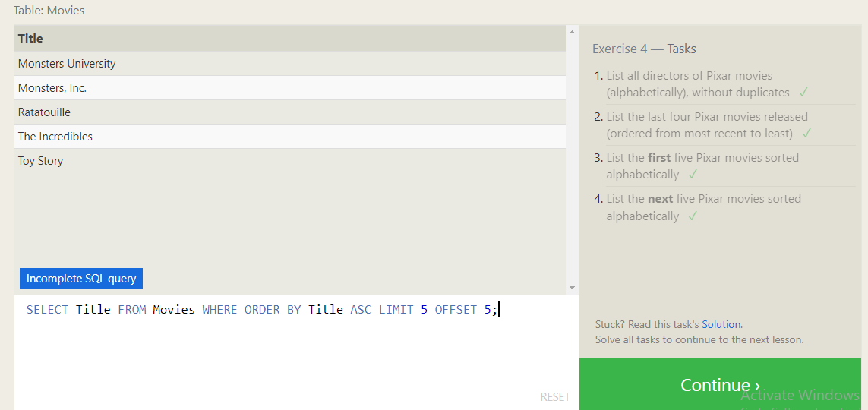Click task 3 about first five movies
The image size is (868, 410).
[702, 166]
